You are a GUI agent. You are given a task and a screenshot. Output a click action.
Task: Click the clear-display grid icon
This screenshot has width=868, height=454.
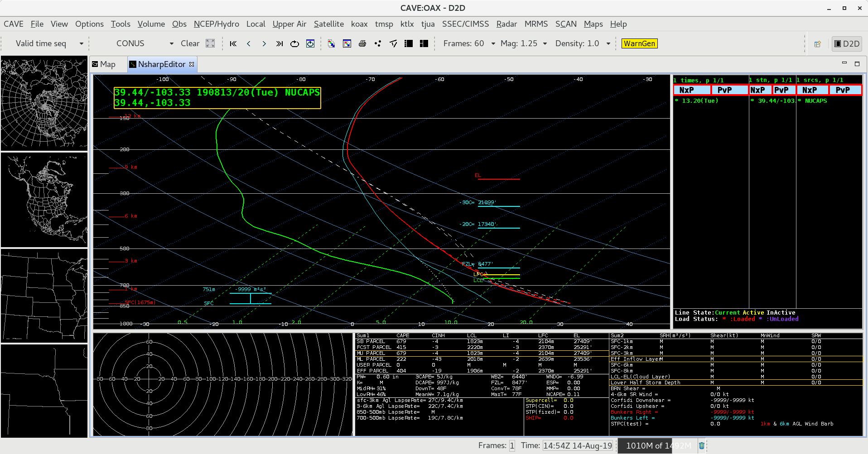(x=210, y=43)
